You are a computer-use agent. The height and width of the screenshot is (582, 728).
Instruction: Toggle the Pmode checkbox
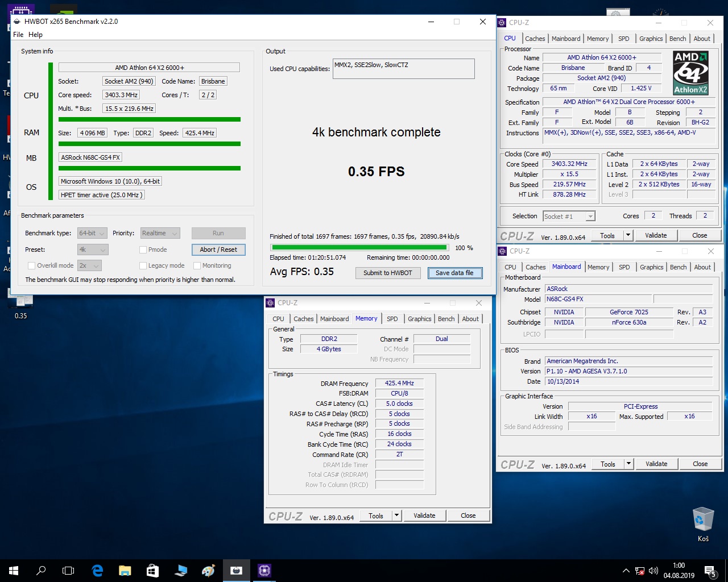[143, 250]
